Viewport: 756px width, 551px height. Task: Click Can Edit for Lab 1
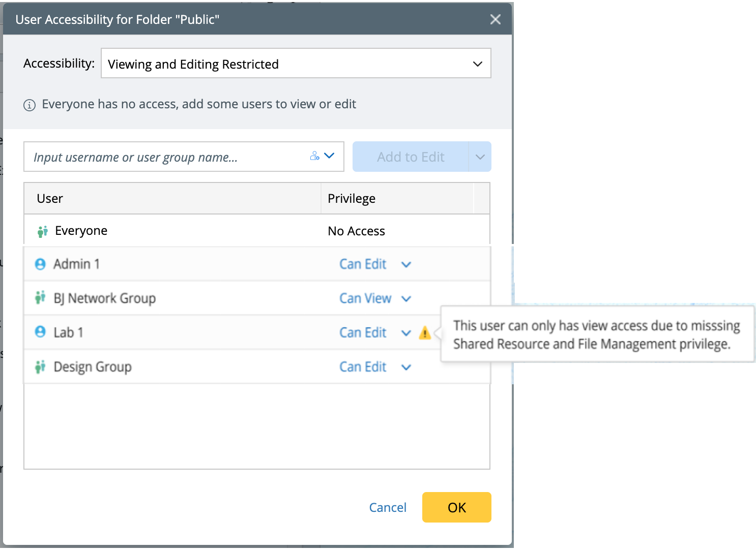tap(363, 332)
